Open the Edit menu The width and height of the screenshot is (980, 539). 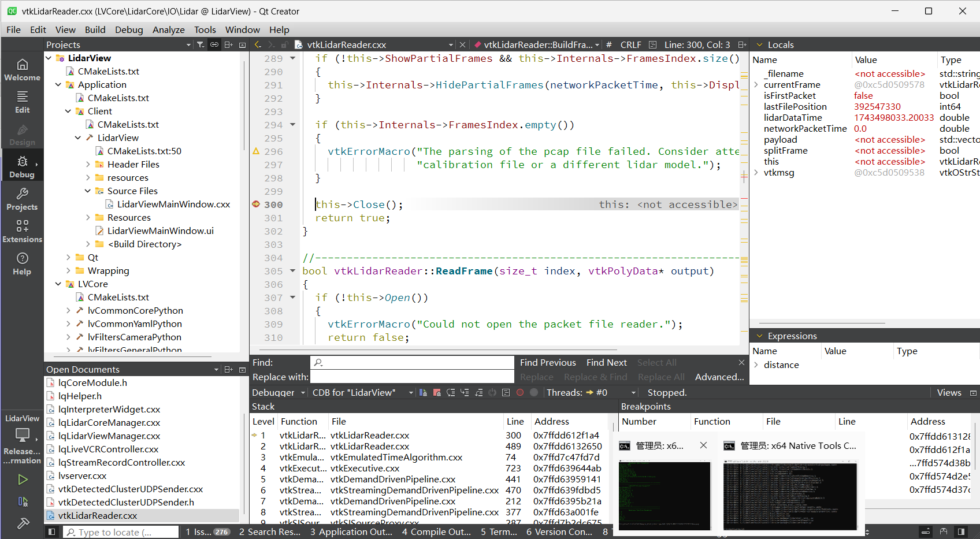(38, 29)
